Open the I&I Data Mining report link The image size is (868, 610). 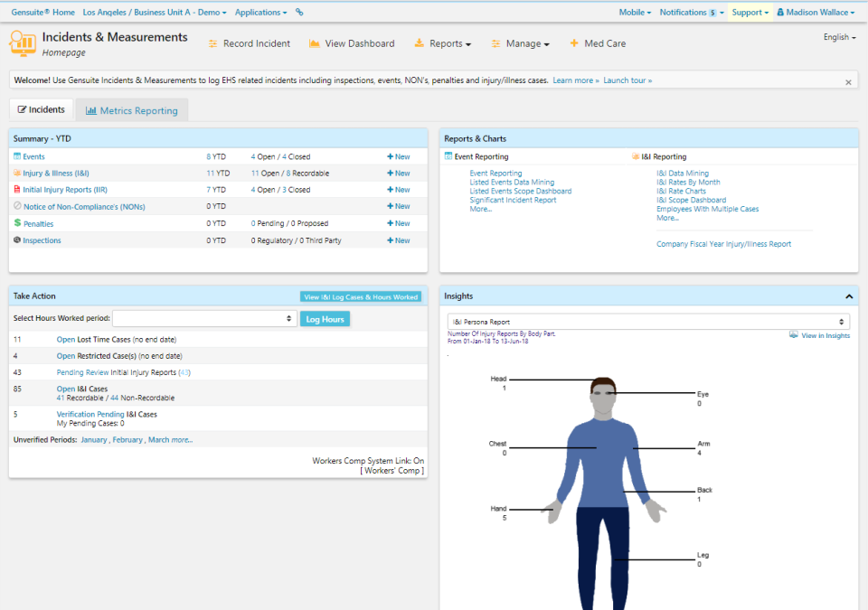682,174
